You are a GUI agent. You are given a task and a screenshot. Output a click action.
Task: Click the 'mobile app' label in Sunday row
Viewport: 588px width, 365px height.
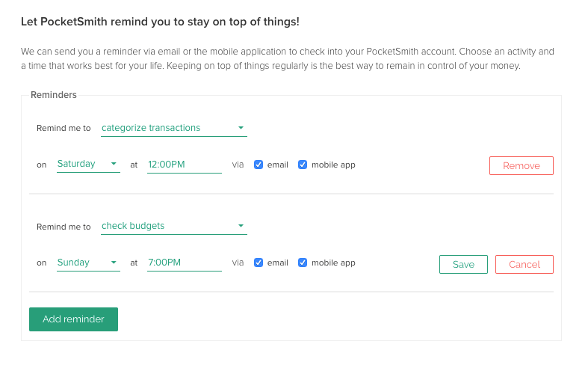333,263
